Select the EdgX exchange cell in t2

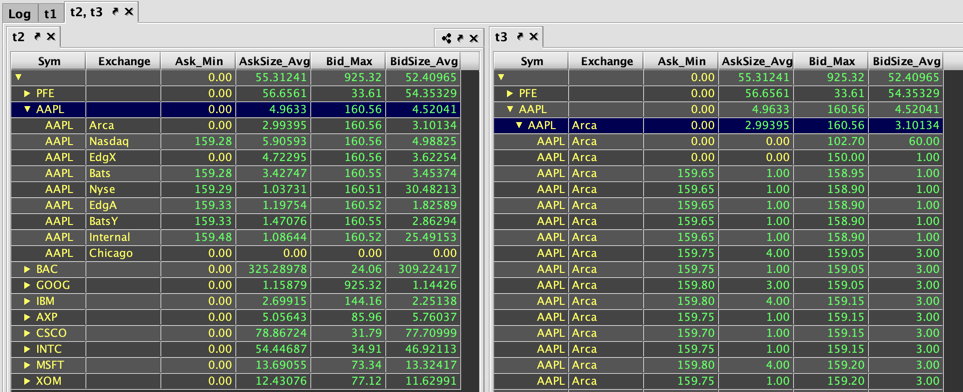tap(123, 157)
